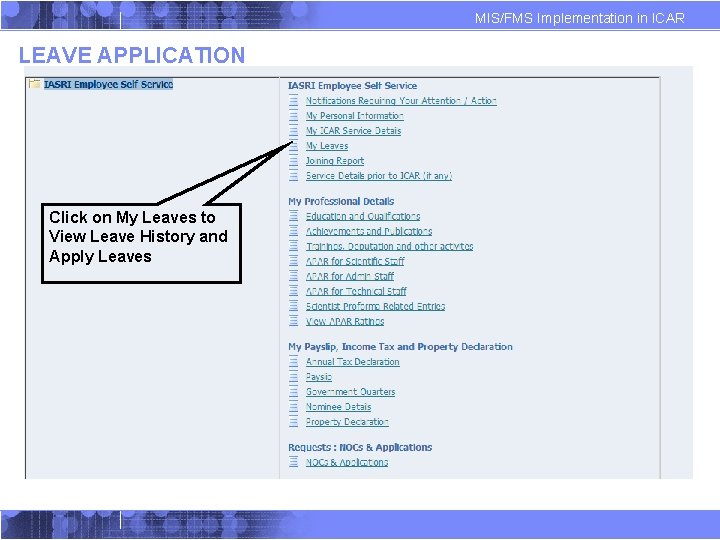
Task: Open APAR for Technical Staff link
Action: [x=356, y=291]
